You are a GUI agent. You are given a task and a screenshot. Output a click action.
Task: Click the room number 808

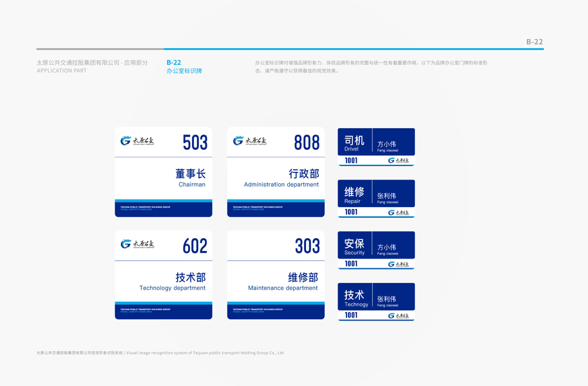307,142
